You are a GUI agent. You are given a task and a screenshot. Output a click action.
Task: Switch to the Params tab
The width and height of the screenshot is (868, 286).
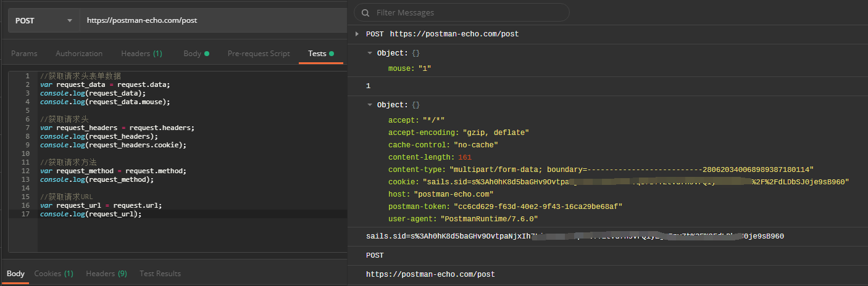(x=24, y=54)
